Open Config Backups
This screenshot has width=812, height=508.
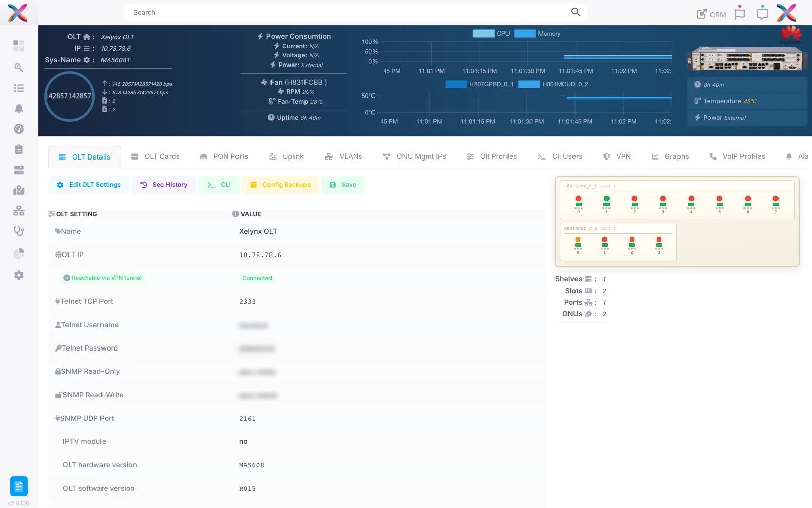[281, 185]
